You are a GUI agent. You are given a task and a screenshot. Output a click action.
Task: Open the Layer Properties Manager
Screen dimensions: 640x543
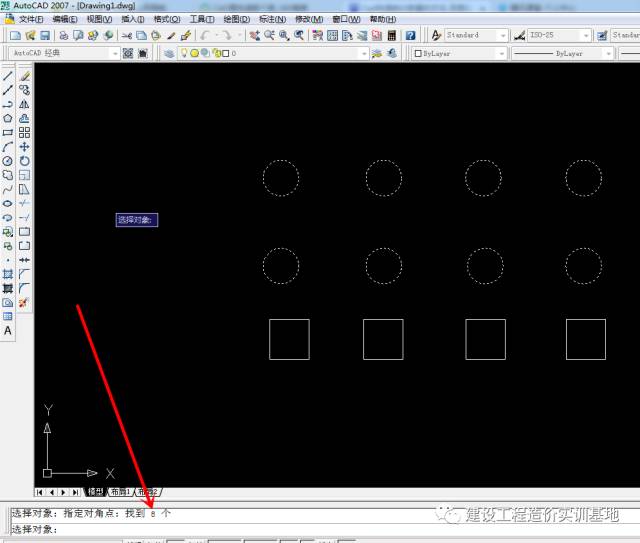pyautogui.click(x=169, y=54)
